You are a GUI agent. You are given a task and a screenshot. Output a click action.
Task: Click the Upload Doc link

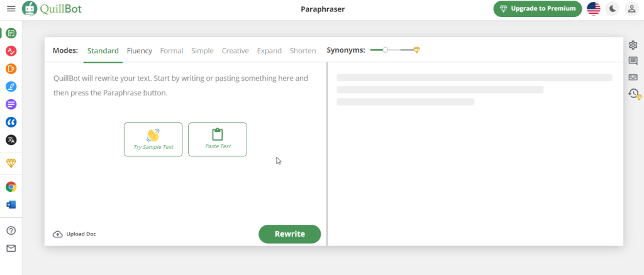click(74, 234)
